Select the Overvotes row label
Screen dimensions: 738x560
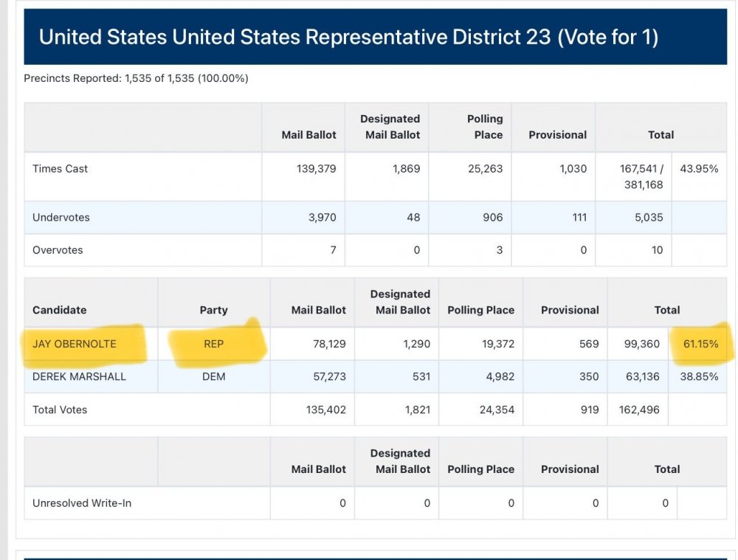point(58,250)
